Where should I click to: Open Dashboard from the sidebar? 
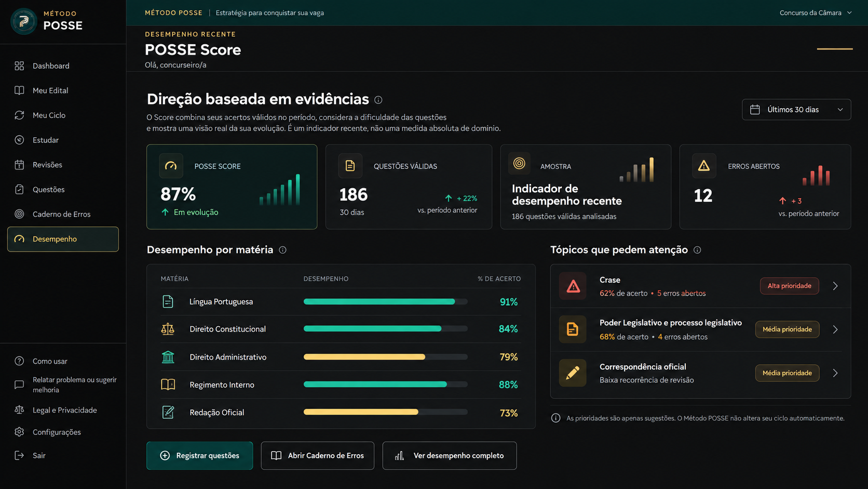click(x=51, y=66)
